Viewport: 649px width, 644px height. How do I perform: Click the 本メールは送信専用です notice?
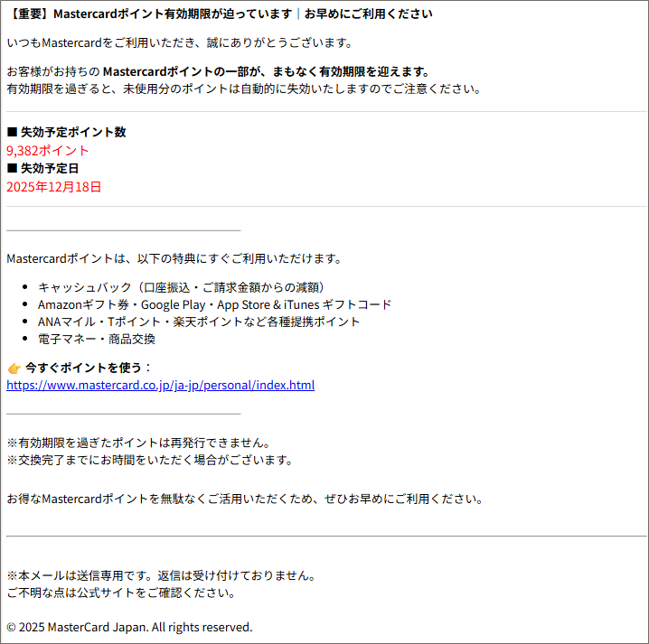[160, 575]
